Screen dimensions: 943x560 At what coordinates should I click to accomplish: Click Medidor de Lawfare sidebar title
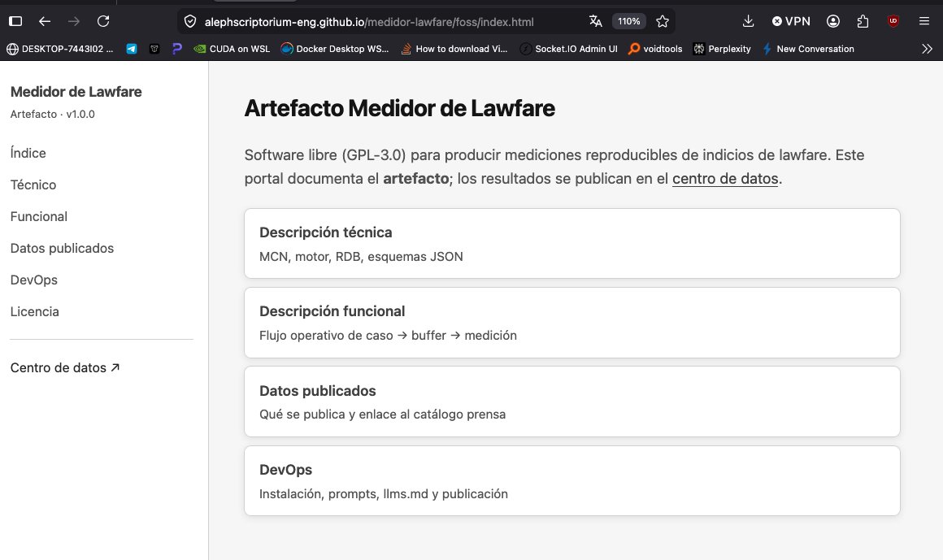point(76,91)
